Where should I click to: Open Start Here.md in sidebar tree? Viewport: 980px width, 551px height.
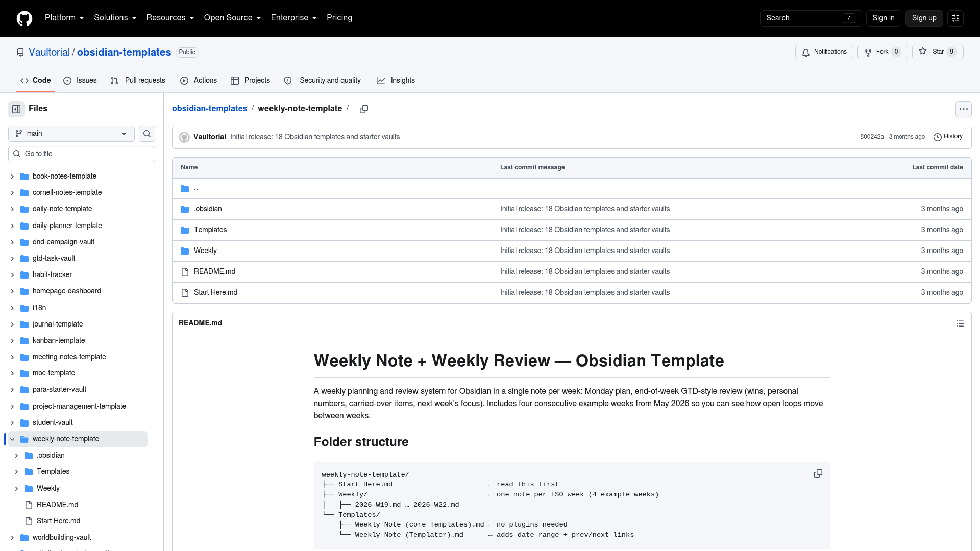58,521
